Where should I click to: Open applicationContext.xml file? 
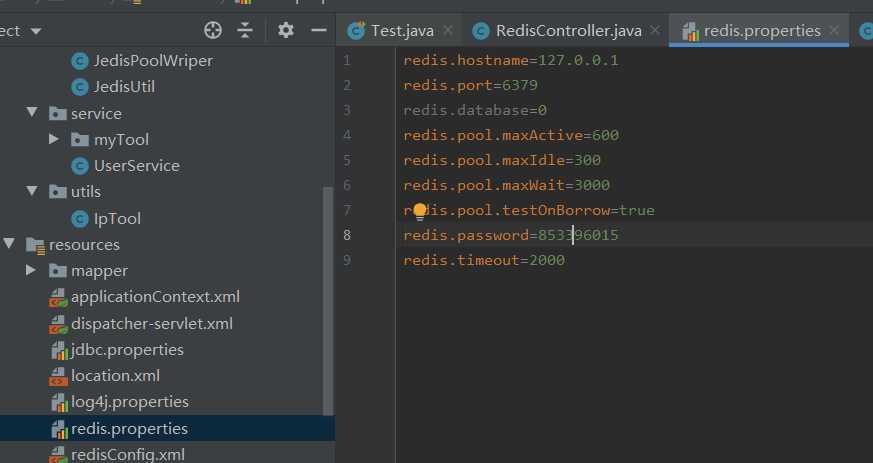154,297
